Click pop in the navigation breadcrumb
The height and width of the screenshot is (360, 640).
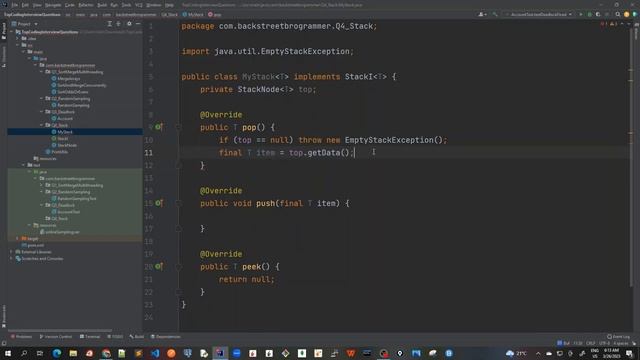215,14
